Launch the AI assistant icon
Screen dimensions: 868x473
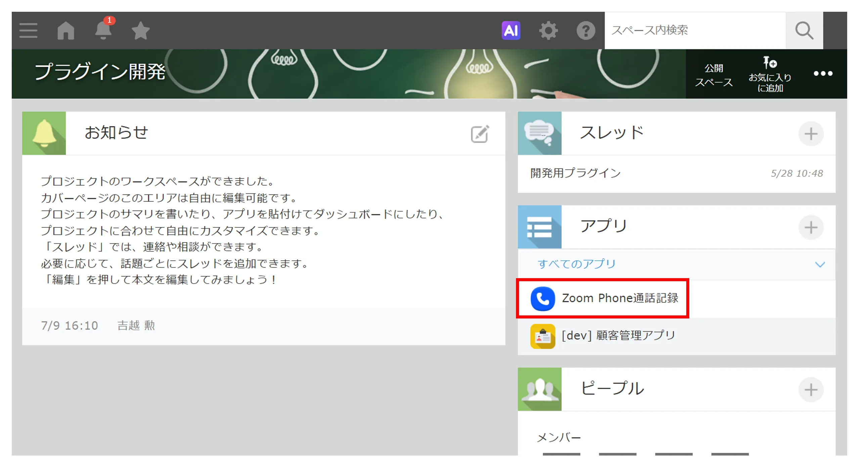511,31
